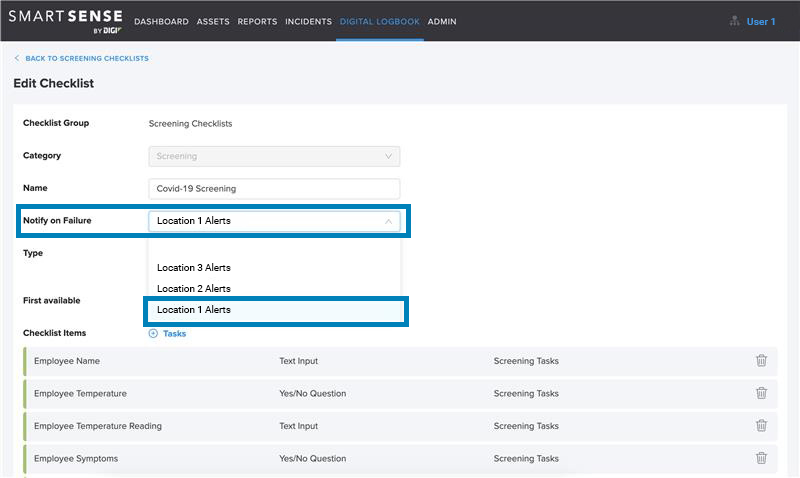Click the Edit Checklist heading

tap(54, 83)
